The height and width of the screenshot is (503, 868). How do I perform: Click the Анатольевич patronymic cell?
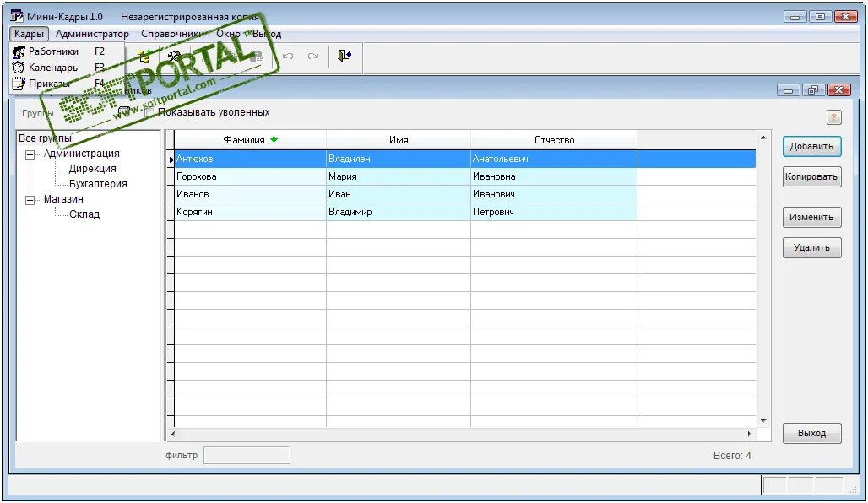coord(554,159)
